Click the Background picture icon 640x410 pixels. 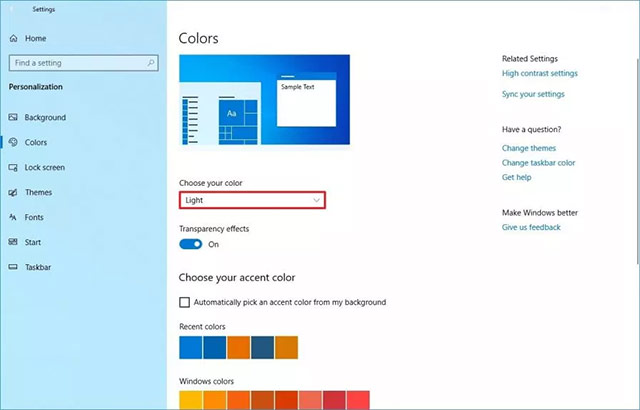pyautogui.click(x=13, y=117)
